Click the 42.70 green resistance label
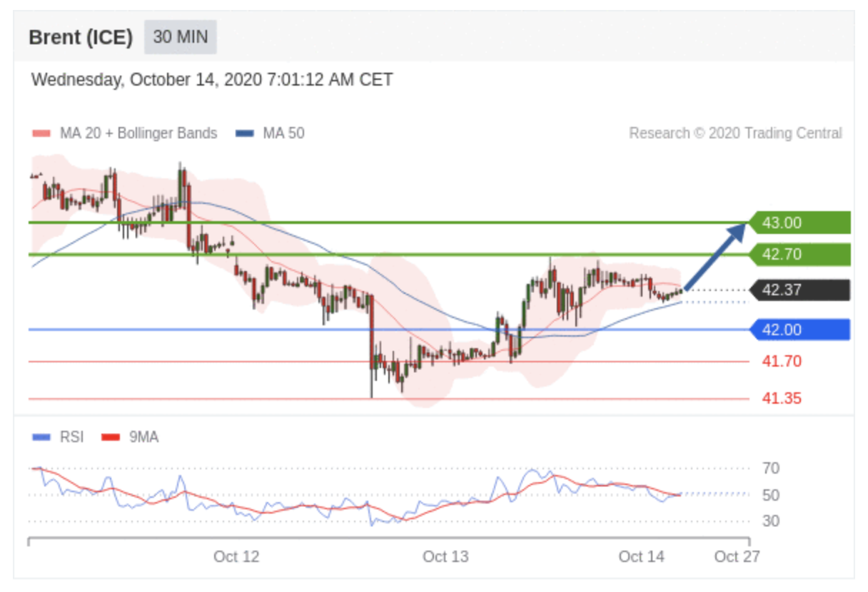The height and width of the screenshot is (592, 868). pyautogui.click(x=799, y=255)
